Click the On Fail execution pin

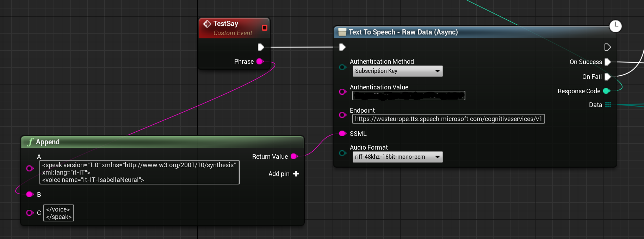607,77
